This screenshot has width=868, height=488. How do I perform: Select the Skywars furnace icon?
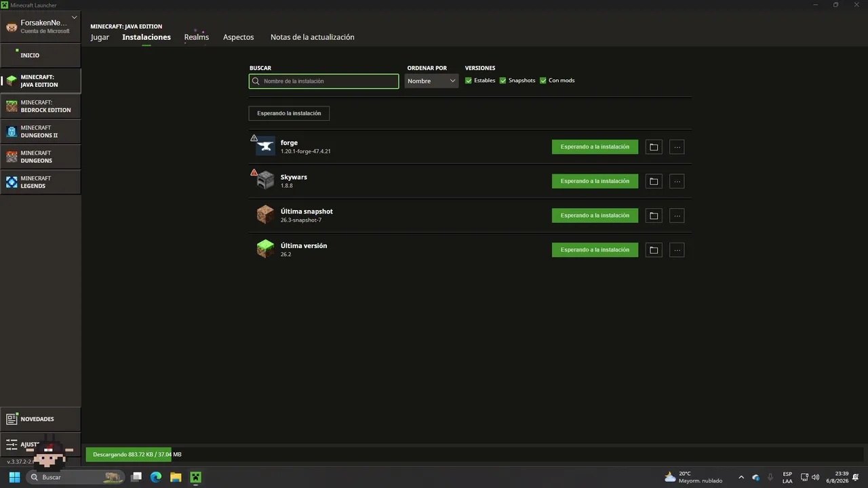[x=265, y=180]
